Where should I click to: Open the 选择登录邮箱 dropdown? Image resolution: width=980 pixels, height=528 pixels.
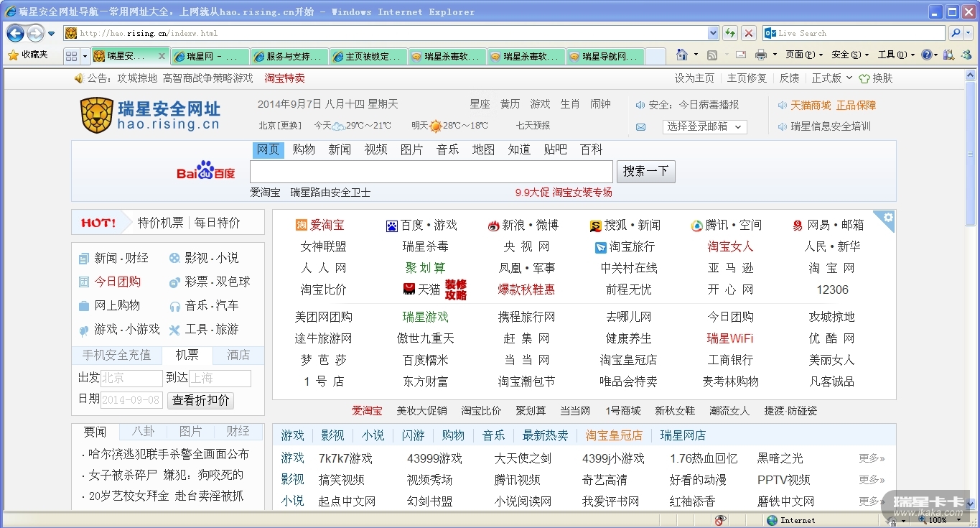coord(706,126)
